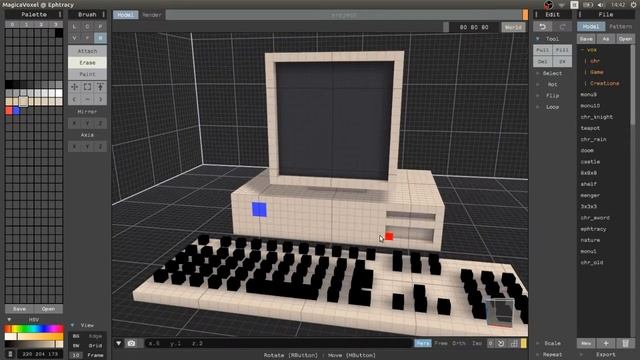
Task: Select Pers camera mode
Action: click(422, 343)
